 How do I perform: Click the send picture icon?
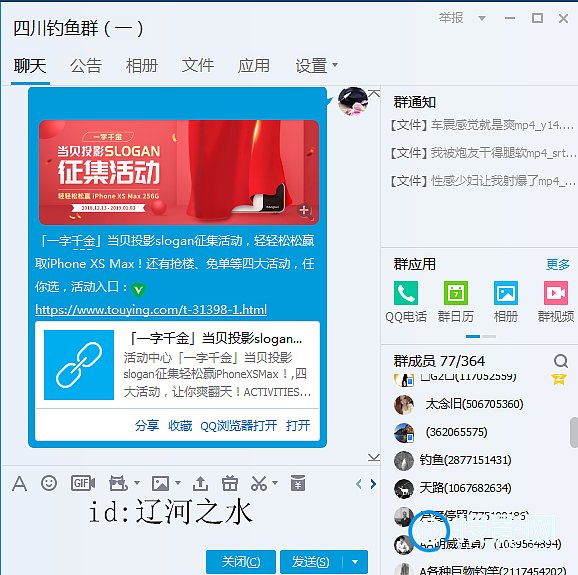click(x=160, y=483)
